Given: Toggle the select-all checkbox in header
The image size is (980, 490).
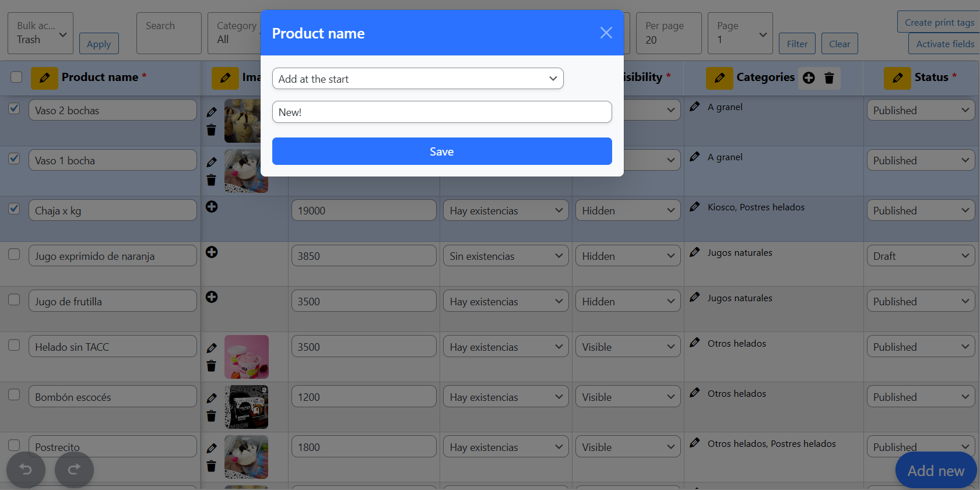Looking at the screenshot, I should click(16, 77).
